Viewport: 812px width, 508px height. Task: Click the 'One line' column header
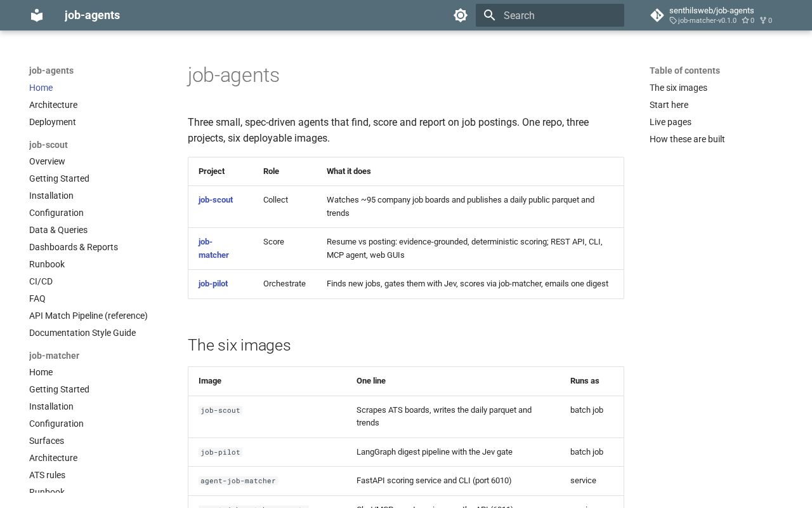pos(371,380)
